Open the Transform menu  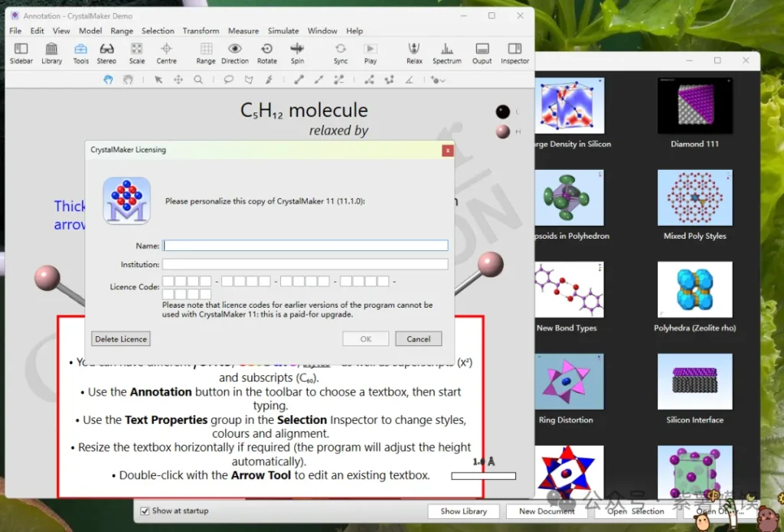pyautogui.click(x=201, y=31)
